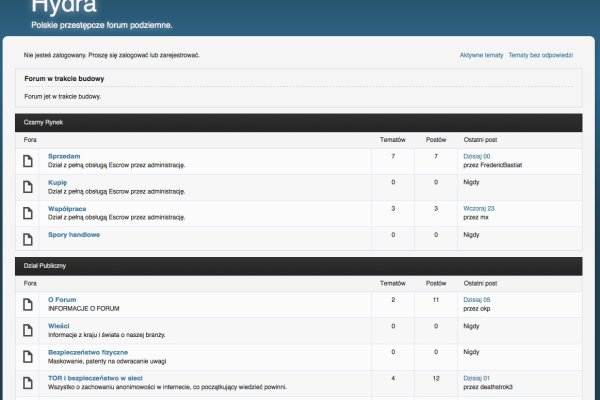The image size is (600, 400).
Task: Open the Wieści forum
Action: (59, 325)
